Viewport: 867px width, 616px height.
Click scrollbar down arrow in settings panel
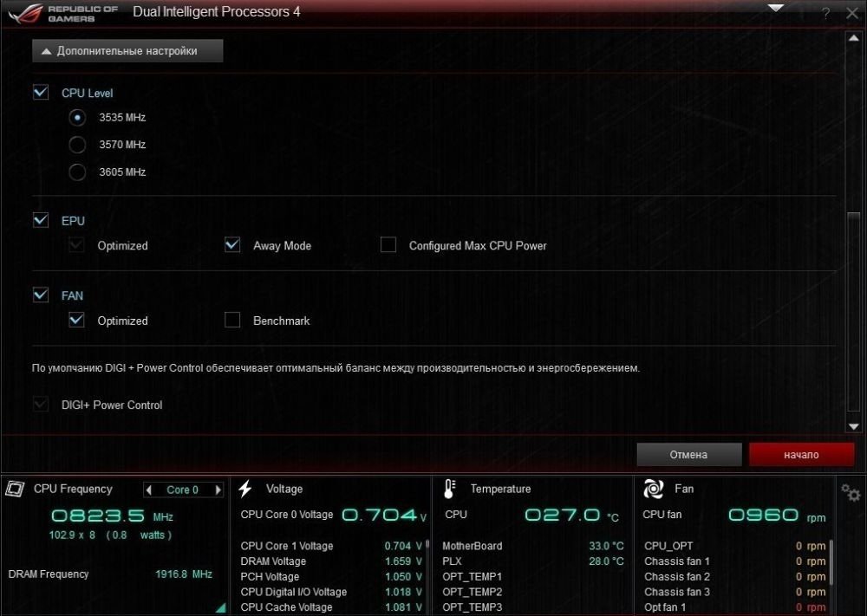tap(854, 426)
